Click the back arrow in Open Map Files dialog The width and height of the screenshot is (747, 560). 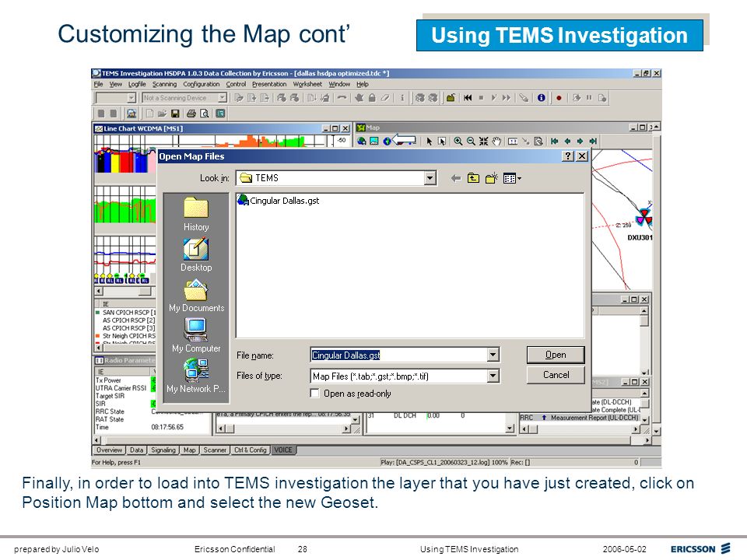click(456, 178)
